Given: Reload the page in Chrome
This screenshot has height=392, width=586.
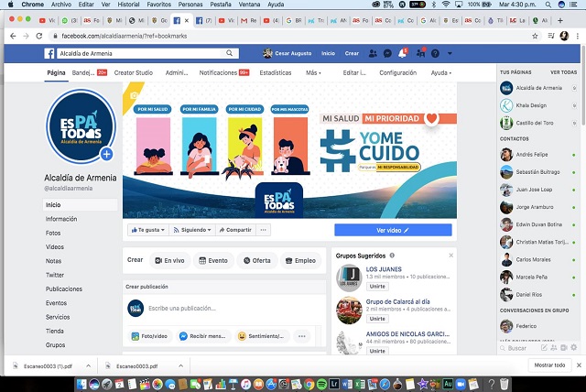Looking at the screenshot, I should 38,37.
